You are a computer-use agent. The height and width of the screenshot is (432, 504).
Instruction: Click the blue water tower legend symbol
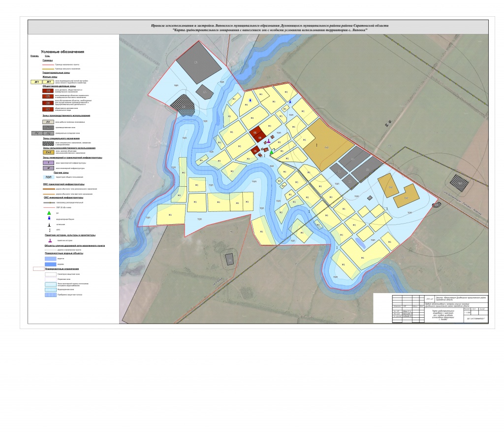pyautogui.click(x=49, y=218)
